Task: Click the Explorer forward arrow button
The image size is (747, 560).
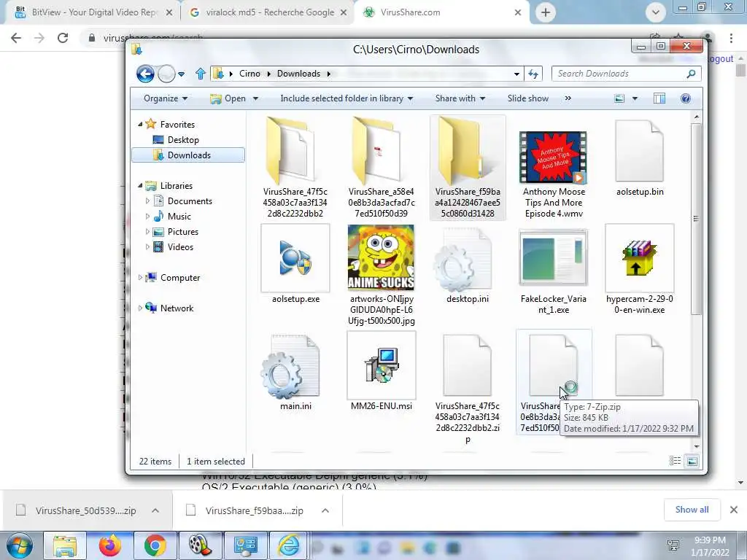Action: tap(166, 74)
